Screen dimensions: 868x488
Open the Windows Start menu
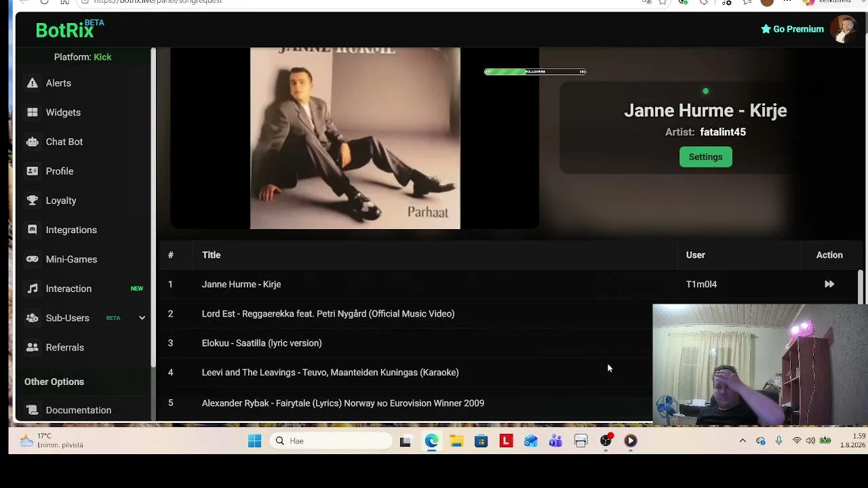[x=254, y=441]
